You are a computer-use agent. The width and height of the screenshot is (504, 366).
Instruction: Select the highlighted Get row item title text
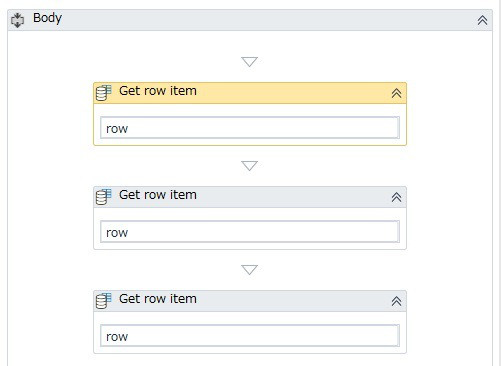coord(158,91)
